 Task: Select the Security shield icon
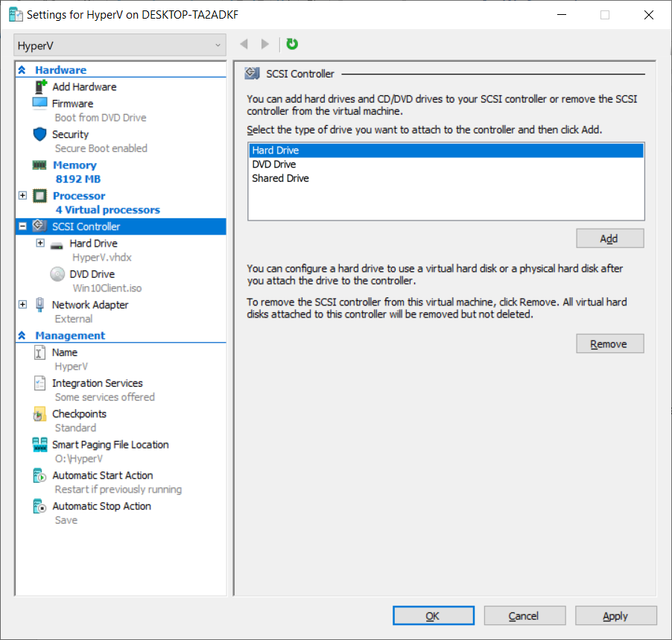(40, 134)
